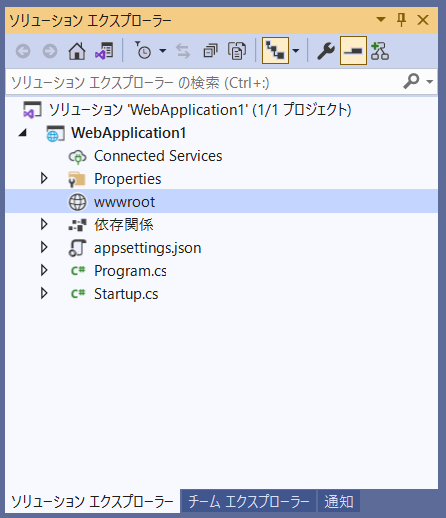Open Properties wrench icon
The width and height of the screenshot is (446, 518).
(x=326, y=51)
